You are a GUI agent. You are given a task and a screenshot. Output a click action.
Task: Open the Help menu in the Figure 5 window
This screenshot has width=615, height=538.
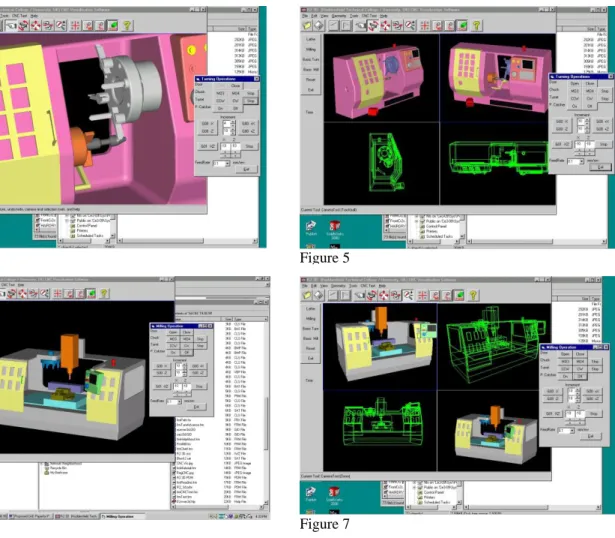point(384,16)
